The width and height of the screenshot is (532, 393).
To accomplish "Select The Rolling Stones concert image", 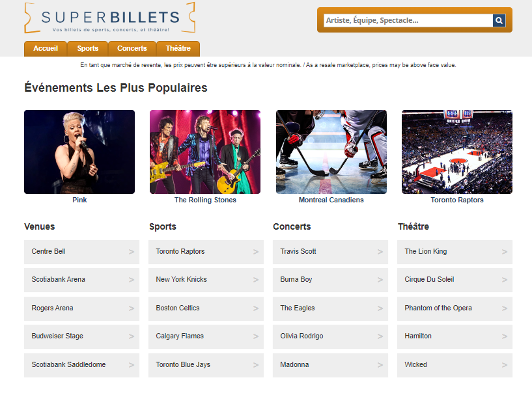I will pyautogui.click(x=205, y=152).
